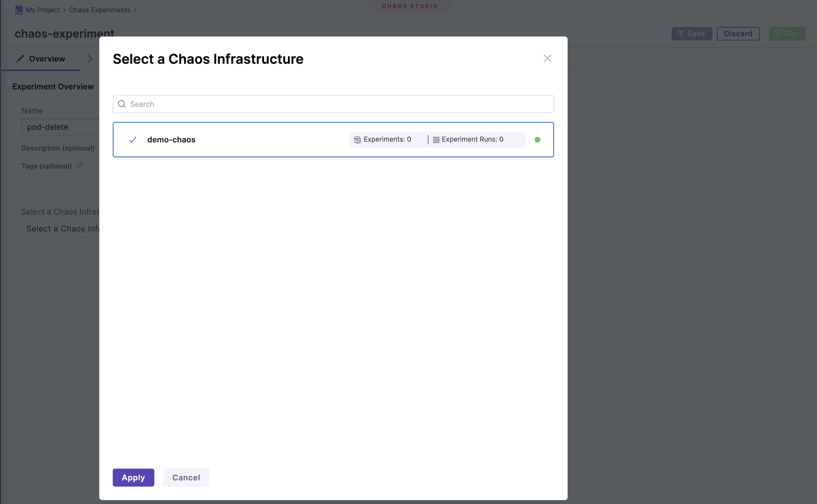Open the Chaos Experiments breadcrumb link
This screenshot has width=817, height=504.
(99, 10)
